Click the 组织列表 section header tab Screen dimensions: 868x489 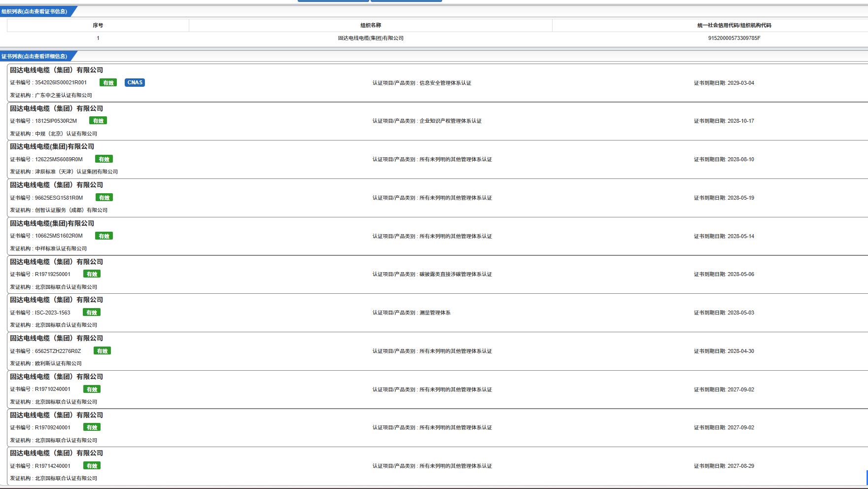click(x=37, y=11)
